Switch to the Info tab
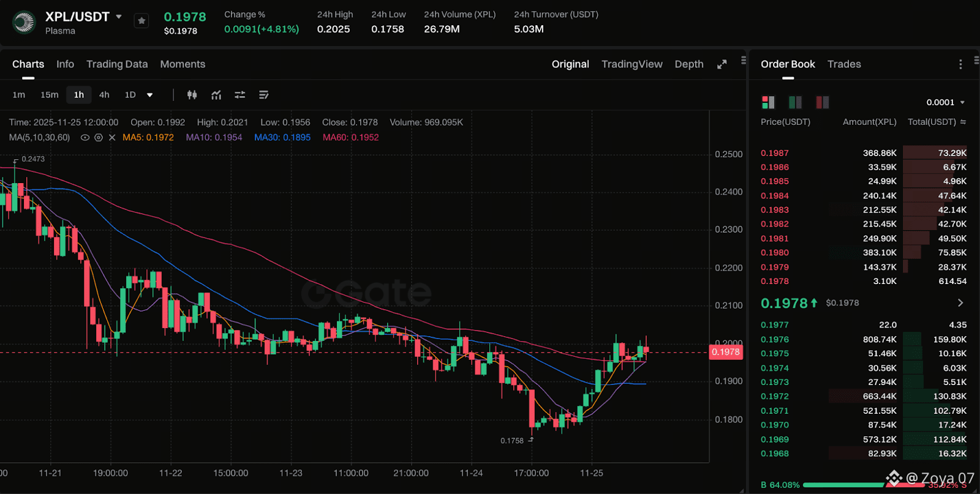 pyautogui.click(x=65, y=64)
